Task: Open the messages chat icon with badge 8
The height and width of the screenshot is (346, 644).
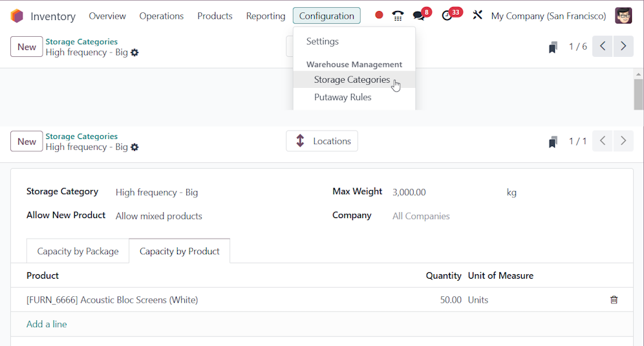Action: pos(418,16)
